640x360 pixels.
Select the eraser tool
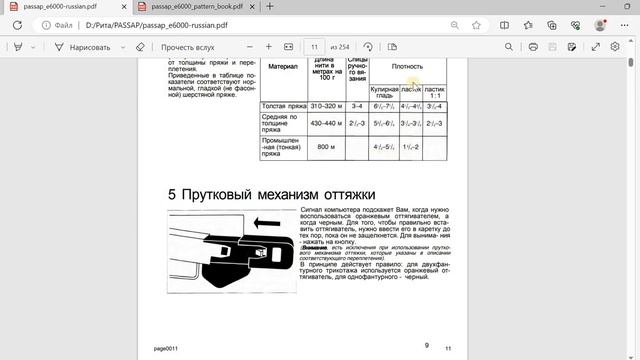tap(140, 47)
